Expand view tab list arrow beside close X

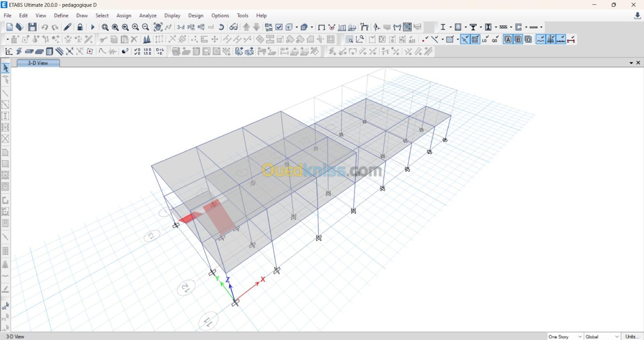(631, 63)
